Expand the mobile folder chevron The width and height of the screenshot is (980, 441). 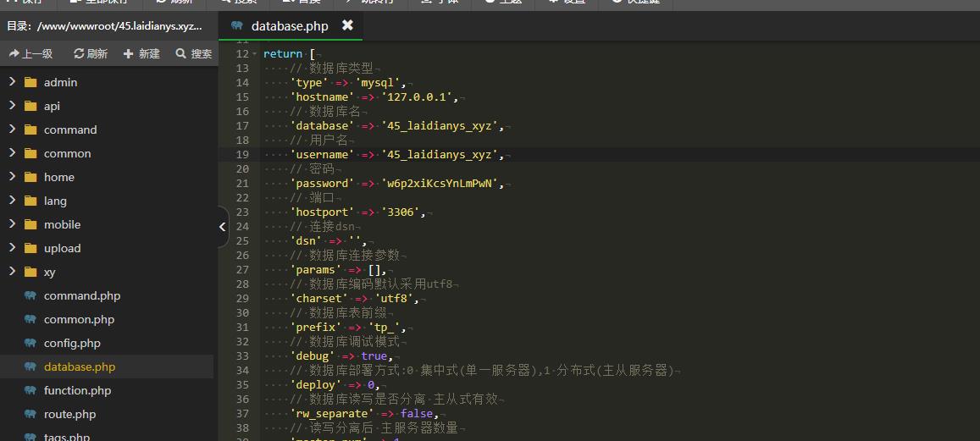12,224
